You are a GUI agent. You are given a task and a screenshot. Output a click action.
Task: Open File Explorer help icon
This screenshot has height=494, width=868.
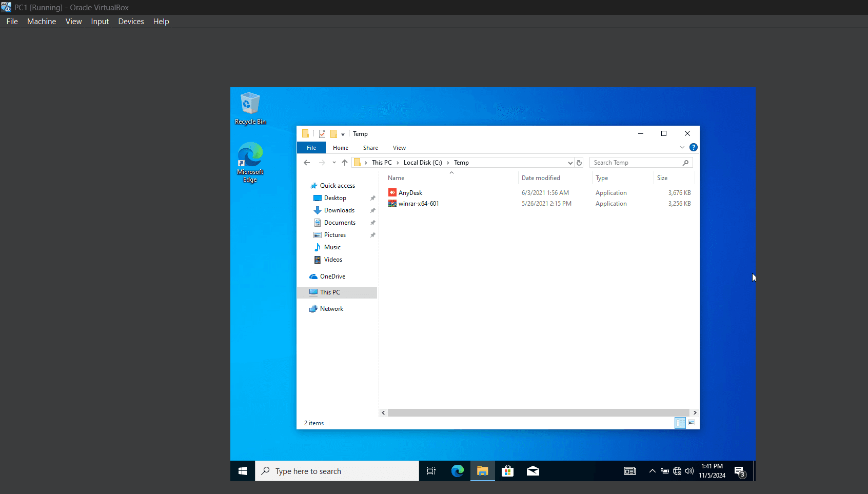(x=694, y=147)
